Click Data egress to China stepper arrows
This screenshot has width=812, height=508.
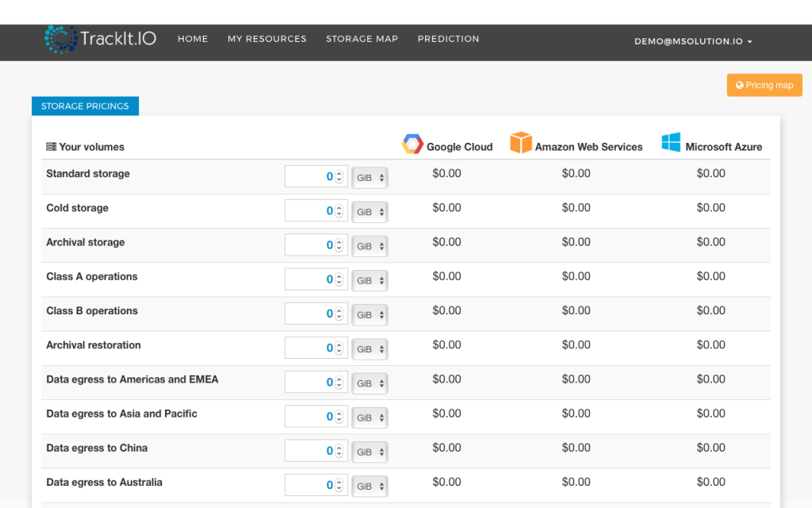click(339, 451)
